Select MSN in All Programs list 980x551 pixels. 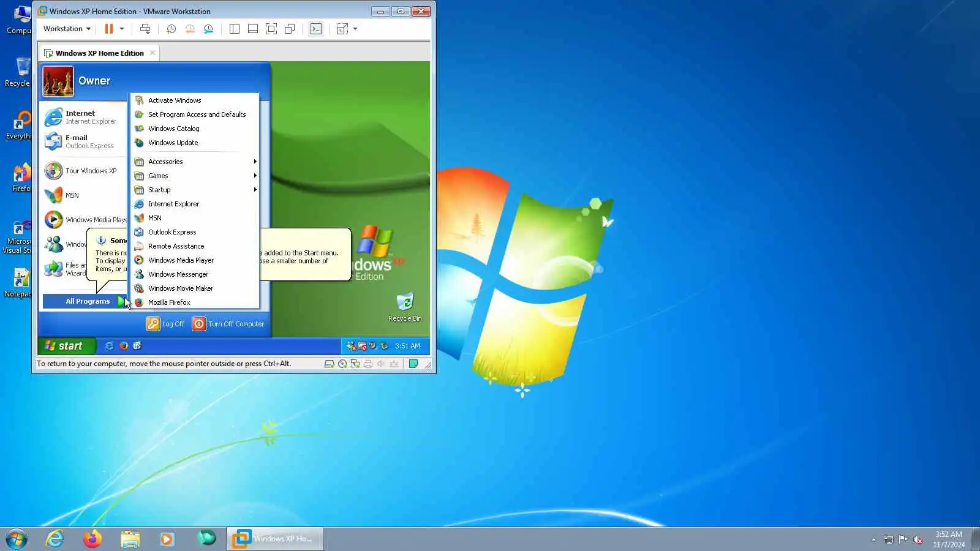pos(195,218)
